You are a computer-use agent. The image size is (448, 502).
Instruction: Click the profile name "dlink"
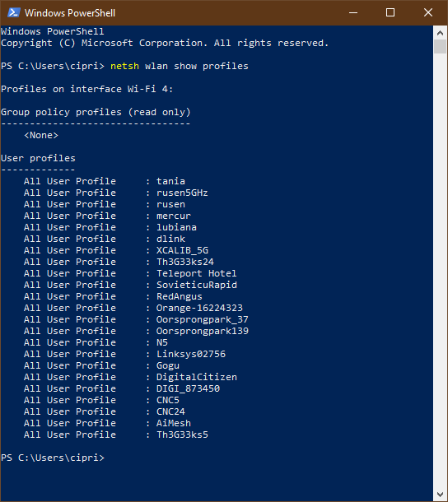coord(170,239)
